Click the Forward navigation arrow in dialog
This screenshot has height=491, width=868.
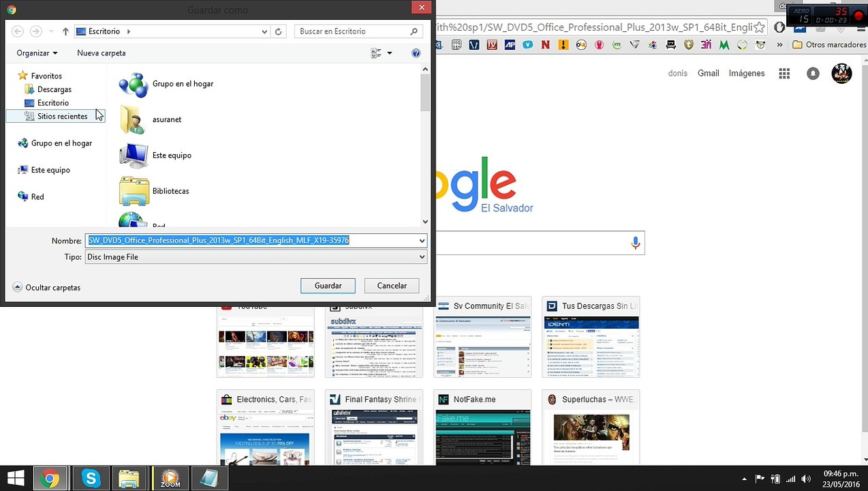35,31
